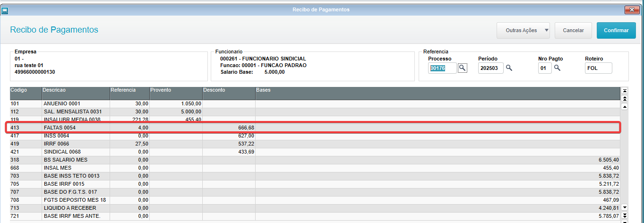Focus the Roteiro field FOL

click(x=598, y=68)
